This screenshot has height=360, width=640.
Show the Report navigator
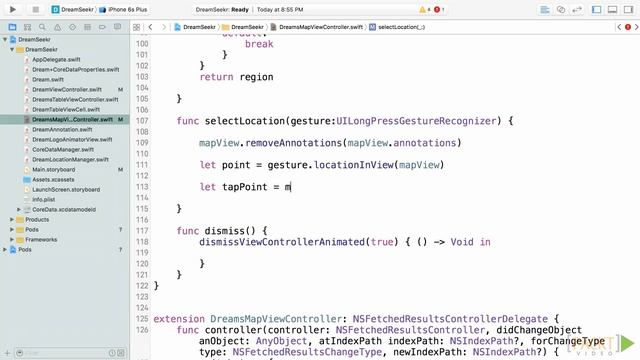pos(117,27)
